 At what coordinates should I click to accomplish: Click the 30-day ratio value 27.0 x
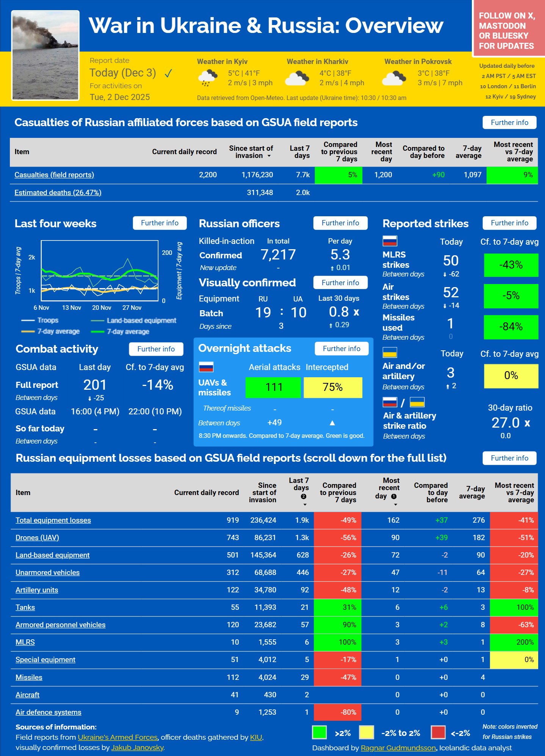point(511,423)
